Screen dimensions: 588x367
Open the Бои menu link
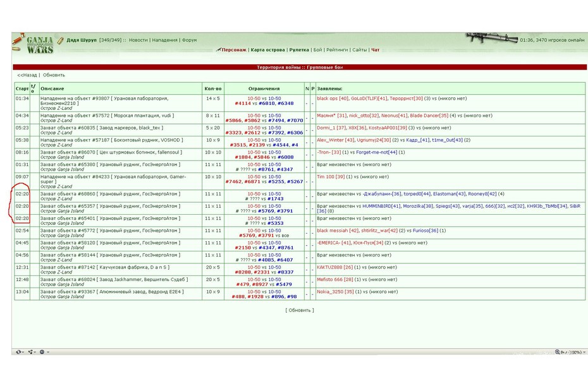tap(317, 50)
